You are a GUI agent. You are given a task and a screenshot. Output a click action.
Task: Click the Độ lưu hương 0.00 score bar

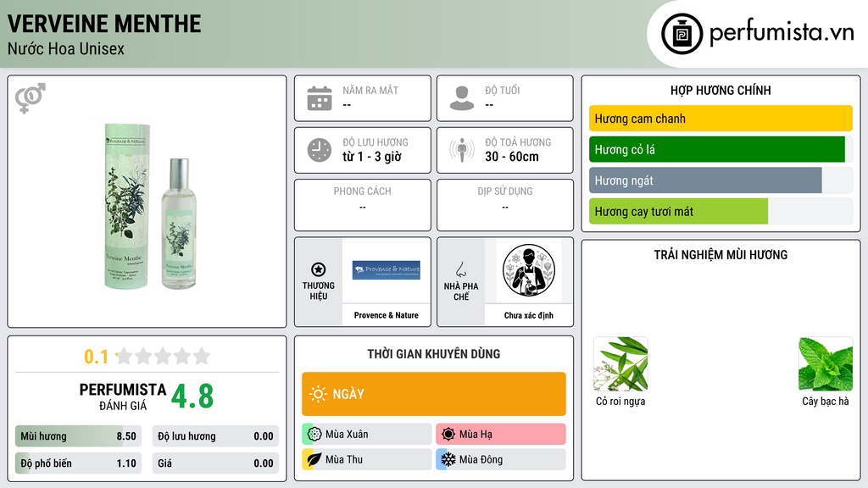[x=215, y=436]
